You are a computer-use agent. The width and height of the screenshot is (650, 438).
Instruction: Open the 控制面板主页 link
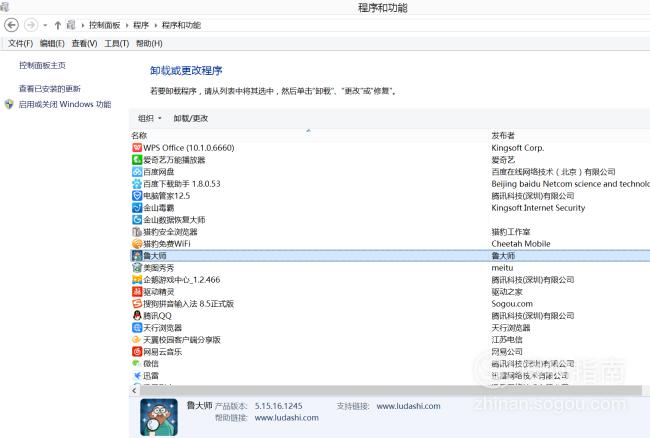(42, 65)
